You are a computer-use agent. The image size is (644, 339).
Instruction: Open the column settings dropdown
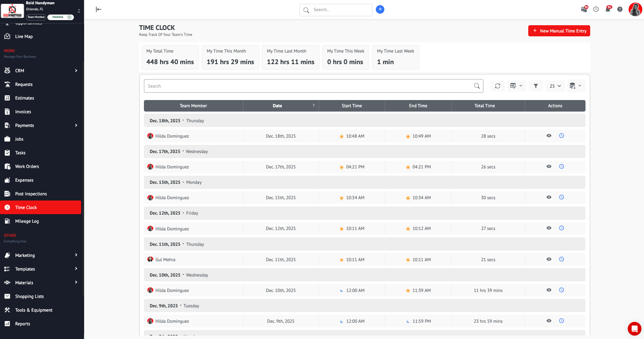tap(516, 86)
